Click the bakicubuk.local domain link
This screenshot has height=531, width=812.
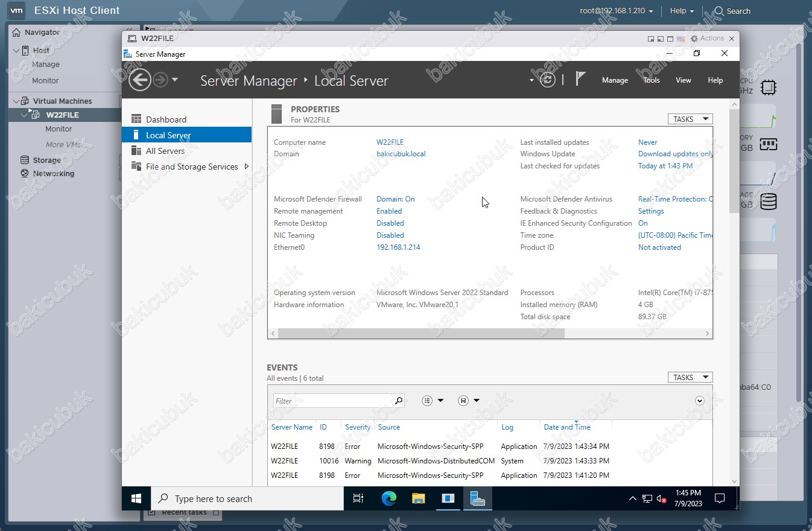[401, 154]
